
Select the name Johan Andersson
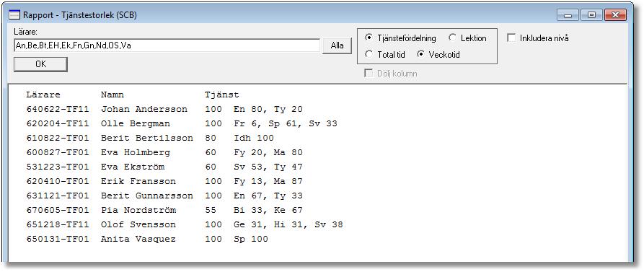click(144, 109)
